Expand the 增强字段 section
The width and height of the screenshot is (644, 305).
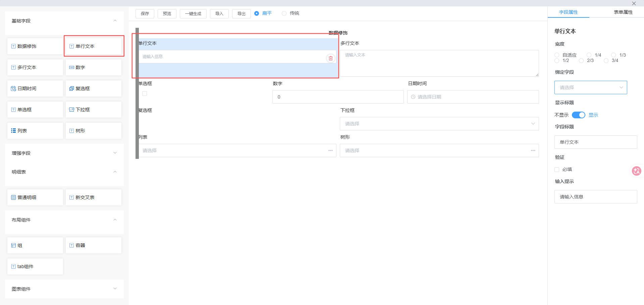click(115, 153)
